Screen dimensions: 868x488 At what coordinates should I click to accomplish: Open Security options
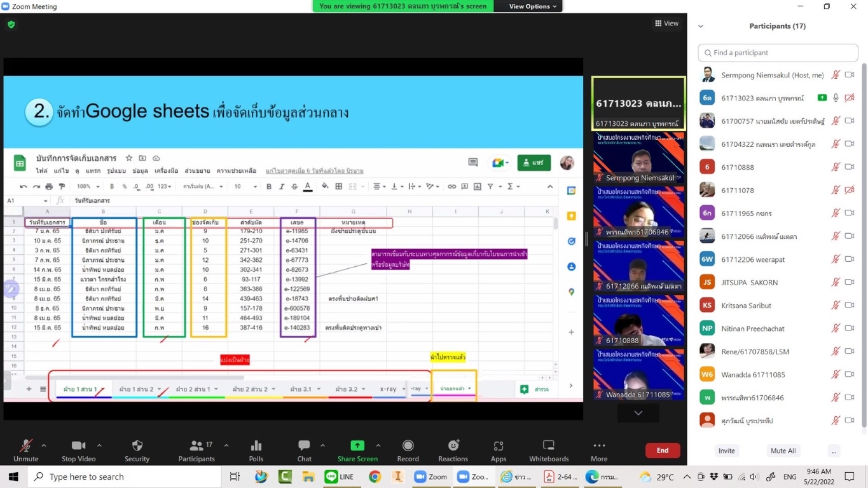pyautogui.click(x=137, y=451)
